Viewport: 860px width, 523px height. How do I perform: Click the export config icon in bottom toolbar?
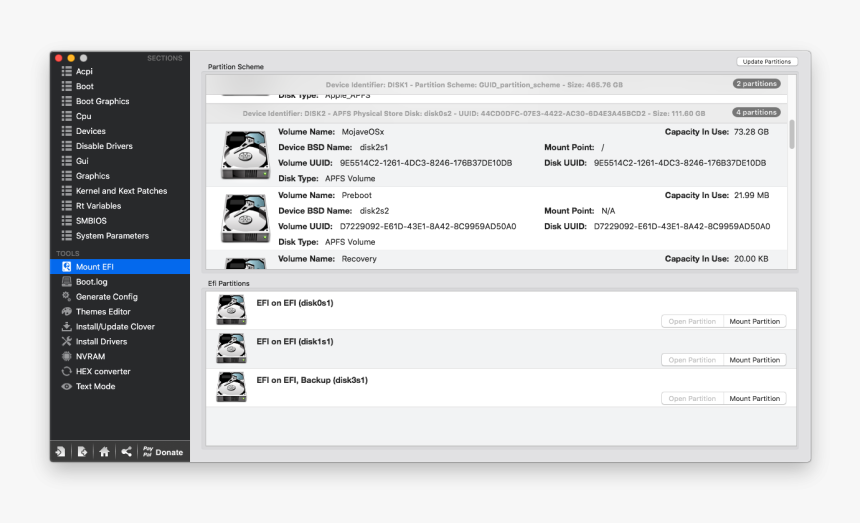click(82, 452)
